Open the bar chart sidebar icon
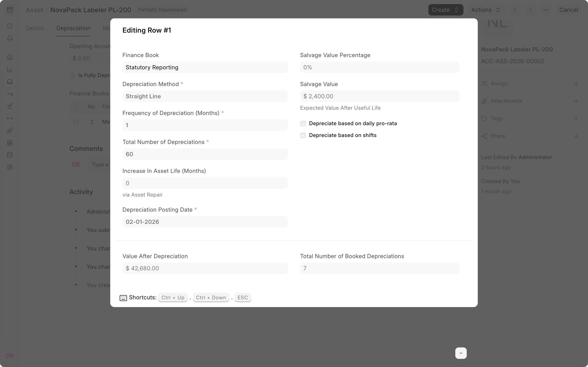 [x=10, y=69]
